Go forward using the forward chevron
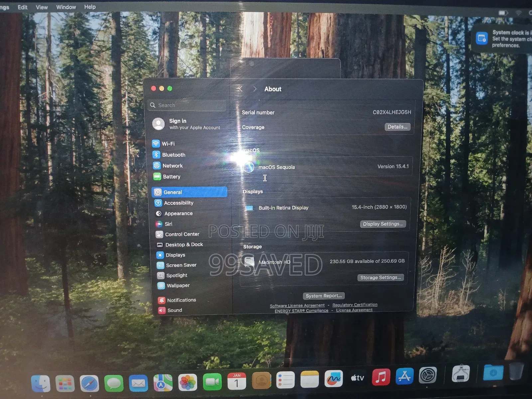 (x=255, y=89)
